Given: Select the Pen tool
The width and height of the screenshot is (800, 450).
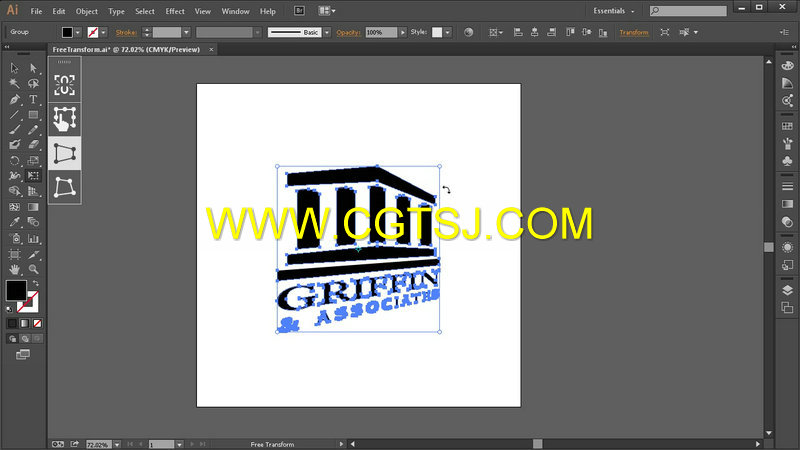Looking at the screenshot, I should (x=14, y=99).
